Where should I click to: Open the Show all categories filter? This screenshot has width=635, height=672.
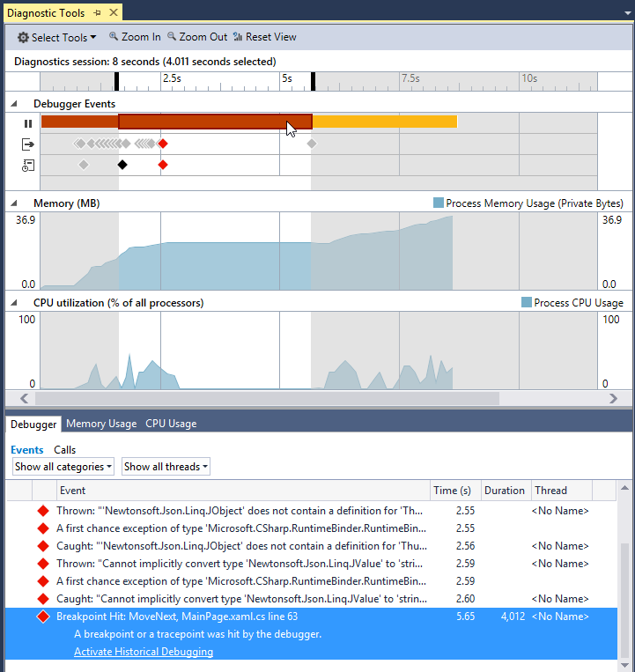[63, 467]
